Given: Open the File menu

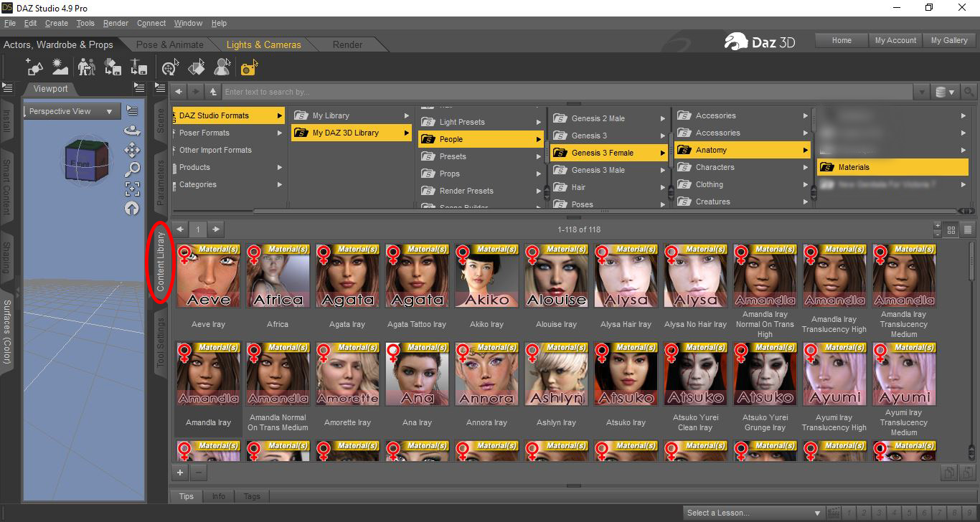Looking at the screenshot, I should tap(9, 23).
